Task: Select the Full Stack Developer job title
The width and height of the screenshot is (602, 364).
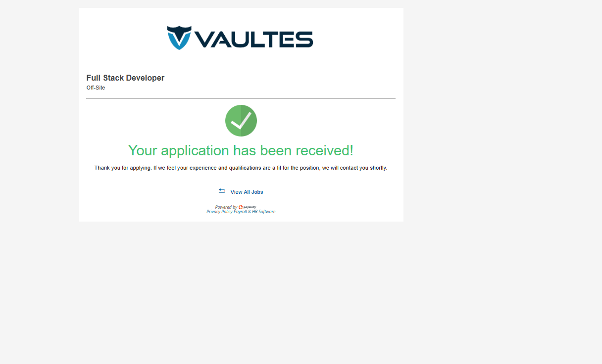Action: coord(125,78)
